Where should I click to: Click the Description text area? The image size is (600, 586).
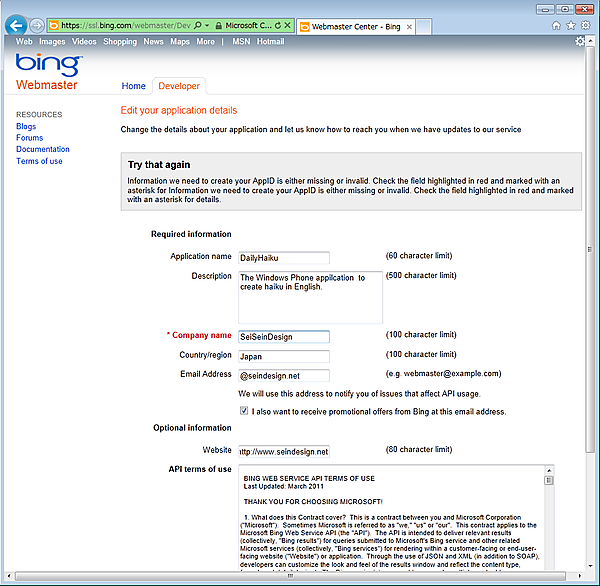(x=310, y=297)
